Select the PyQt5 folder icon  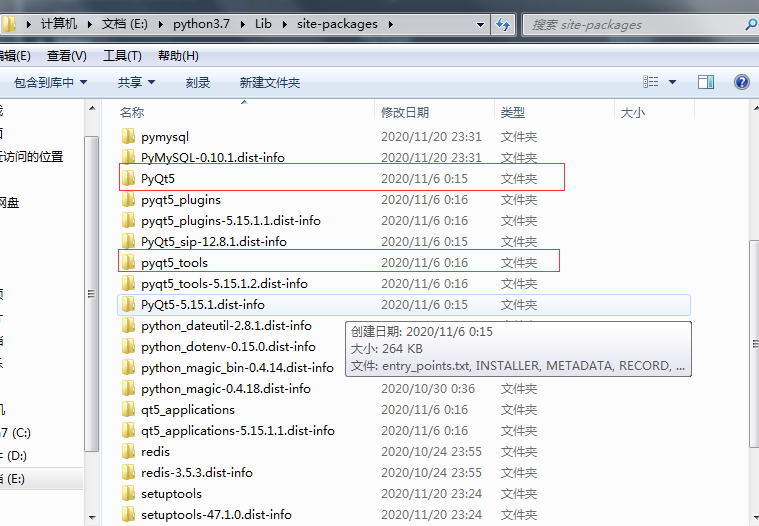128,178
